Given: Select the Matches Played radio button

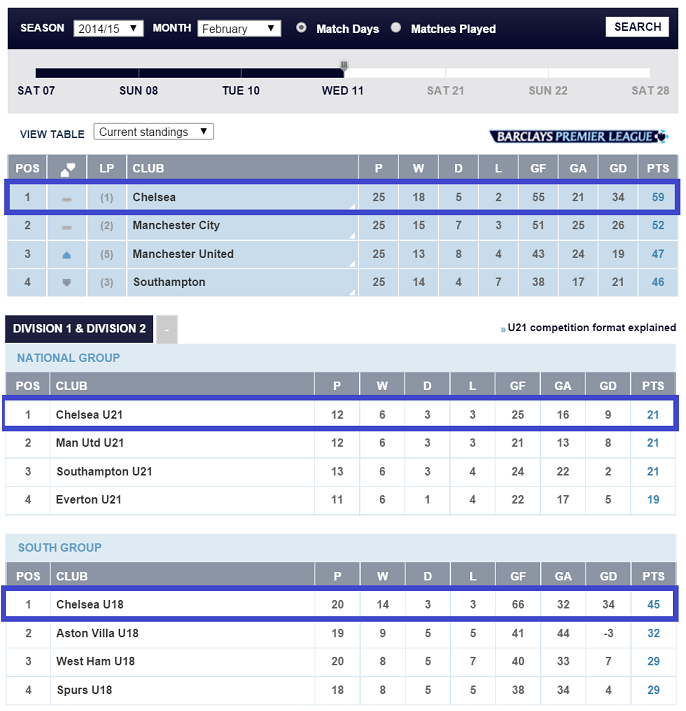Looking at the screenshot, I should tap(396, 28).
